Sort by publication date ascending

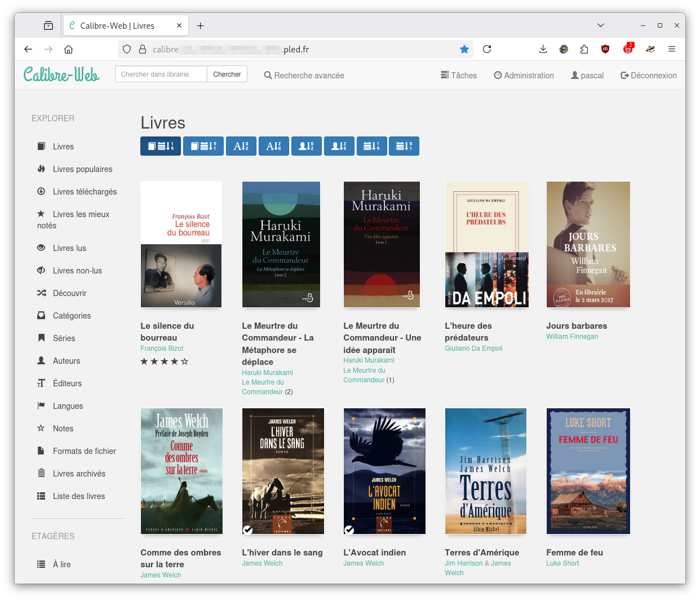[x=372, y=146]
